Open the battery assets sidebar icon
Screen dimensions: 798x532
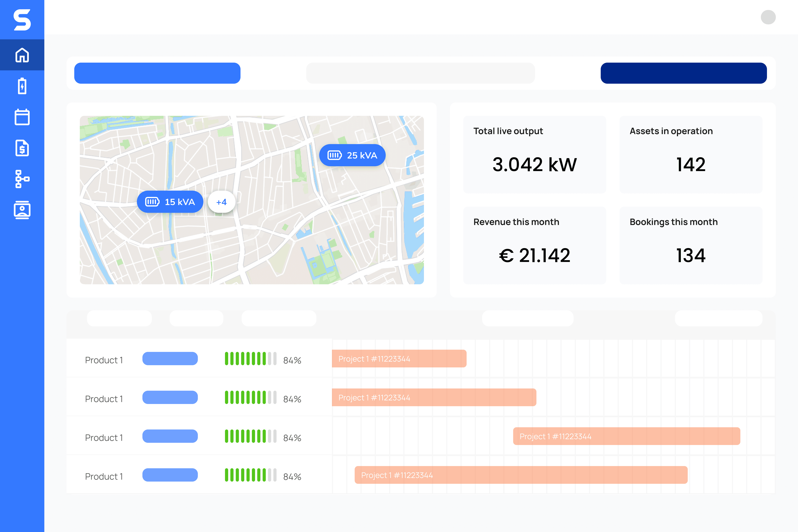pos(22,86)
